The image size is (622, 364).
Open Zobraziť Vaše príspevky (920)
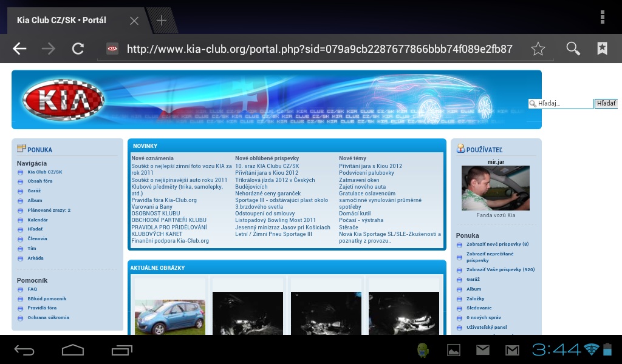[501, 269]
